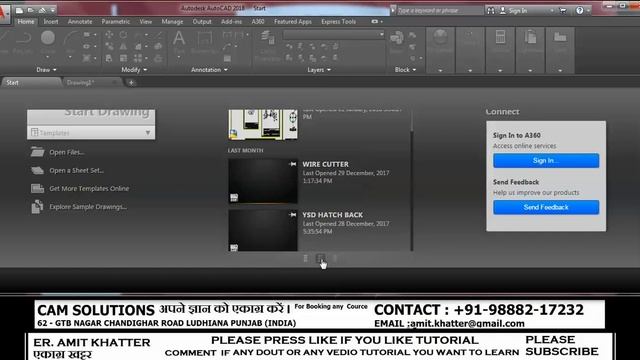Viewport: 640px width, 360px height.
Task: Toggle pin for WIRE CUTTER drawing
Action: tap(293, 164)
